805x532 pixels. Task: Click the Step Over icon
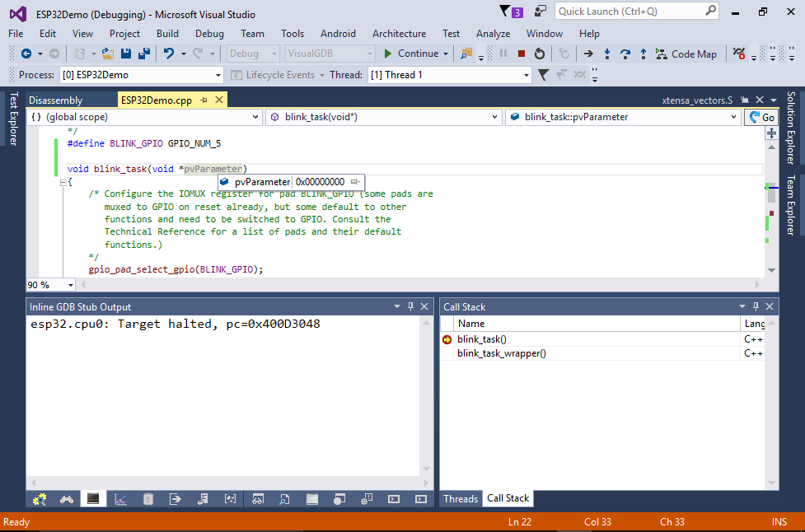(x=625, y=54)
